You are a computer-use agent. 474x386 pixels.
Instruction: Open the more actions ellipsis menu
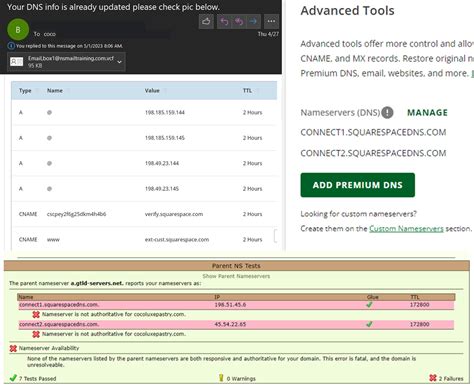pos(271,22)
